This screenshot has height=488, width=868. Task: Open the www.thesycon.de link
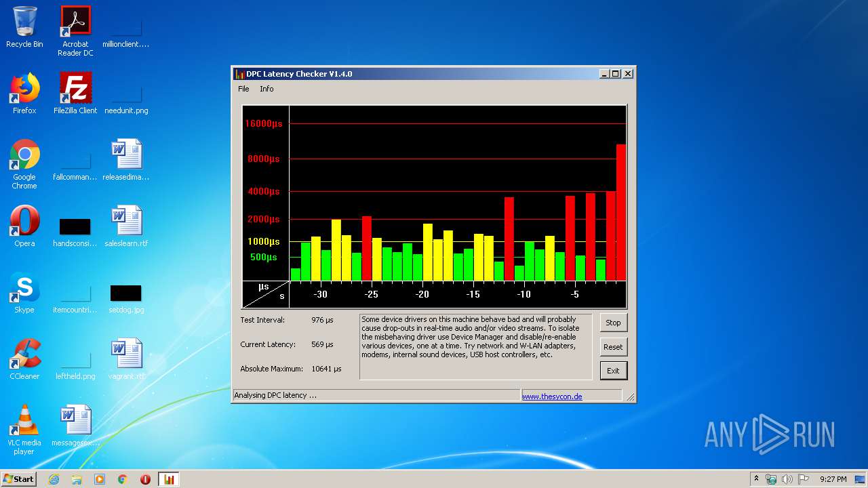click(552, 396)
